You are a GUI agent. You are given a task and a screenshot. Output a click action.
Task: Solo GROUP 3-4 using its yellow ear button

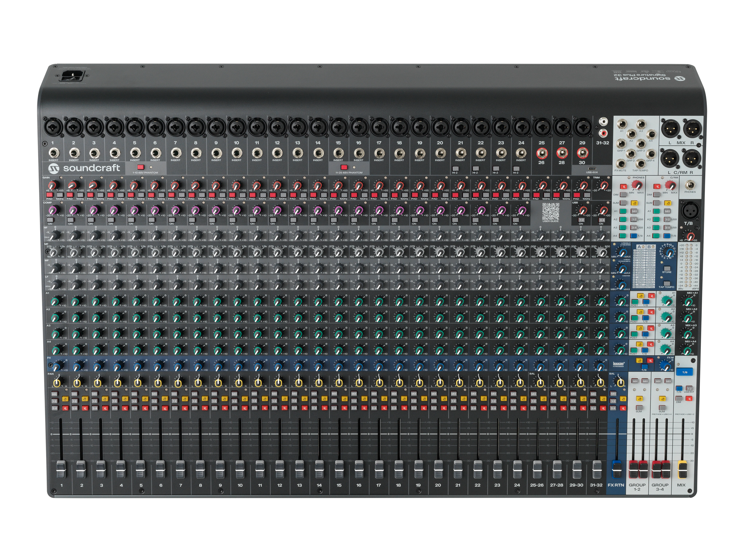[x=662, y=399]
